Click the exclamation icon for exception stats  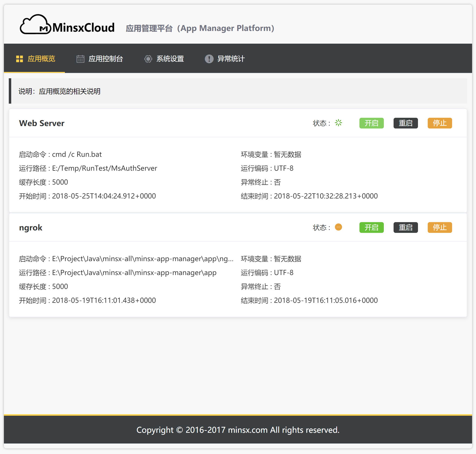209,59
